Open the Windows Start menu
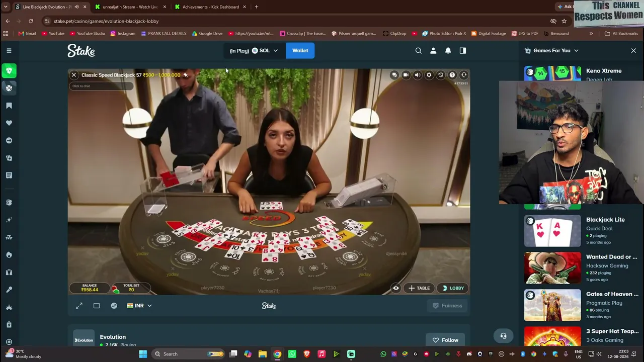Image resolution: width=644 pixels, height=362 pixels. click(143, 354)
